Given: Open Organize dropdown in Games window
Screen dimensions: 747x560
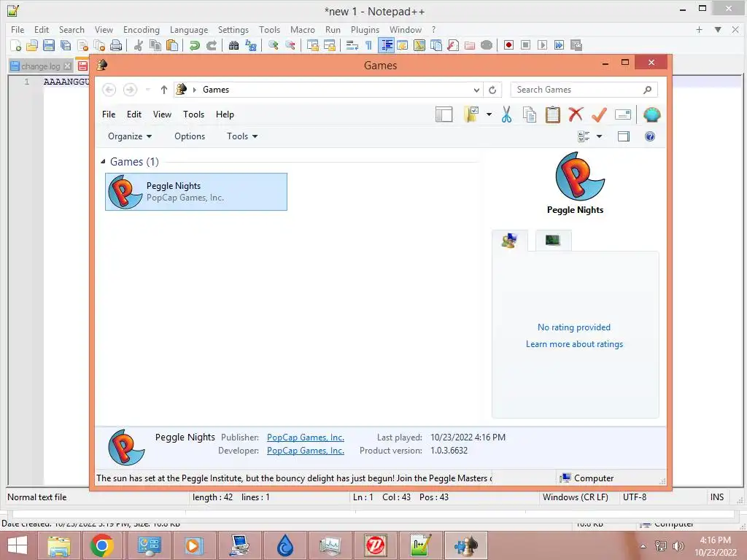Looking at the screenshot, I should (130, 136).
